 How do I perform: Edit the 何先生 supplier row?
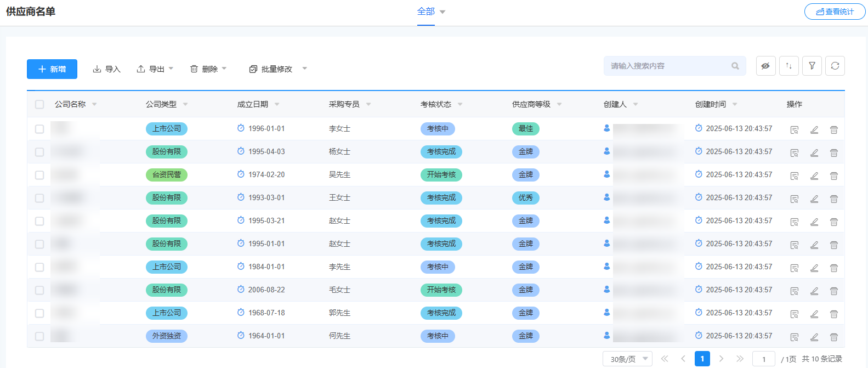814,337
